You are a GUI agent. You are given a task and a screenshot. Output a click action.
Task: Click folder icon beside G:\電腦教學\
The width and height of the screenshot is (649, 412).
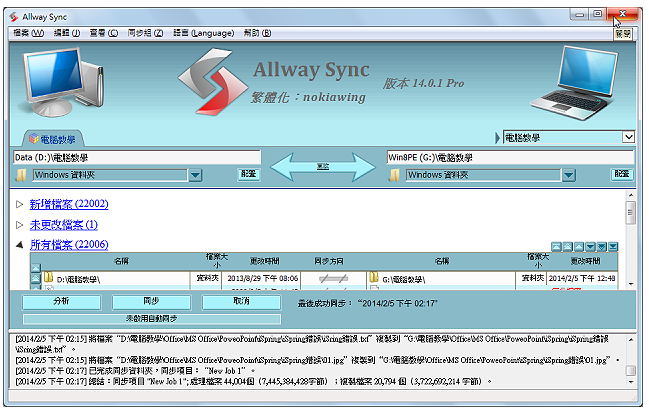pos(374,277)
